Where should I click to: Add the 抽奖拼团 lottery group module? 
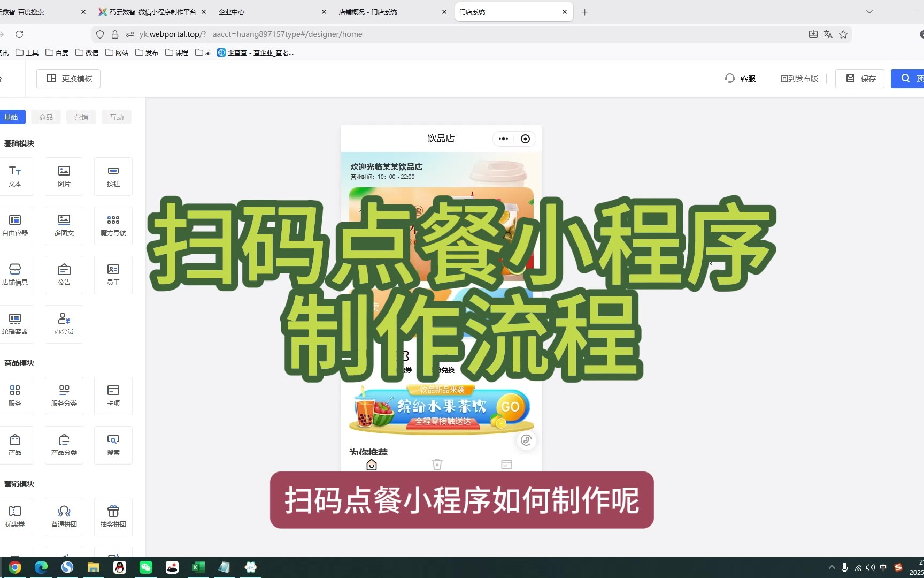tap(113, 516)
